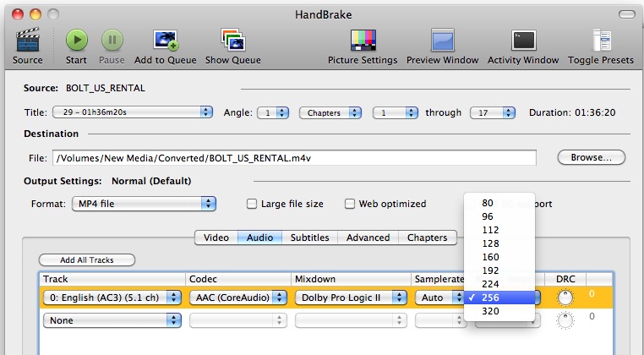Image resolution: width=644 pixels, height=355 pixels.
Task: Open the Chapters mode dropdown
Action: tap(330, 112)
